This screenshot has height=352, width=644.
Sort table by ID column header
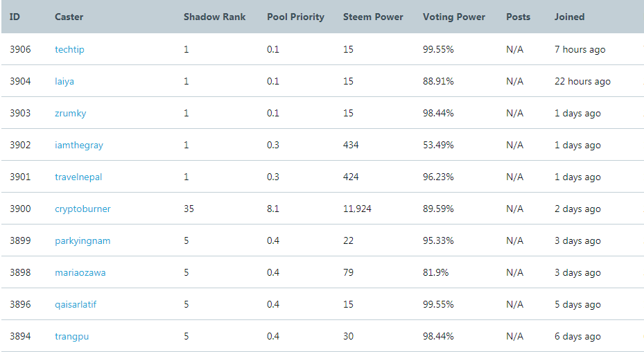[15, 17]
